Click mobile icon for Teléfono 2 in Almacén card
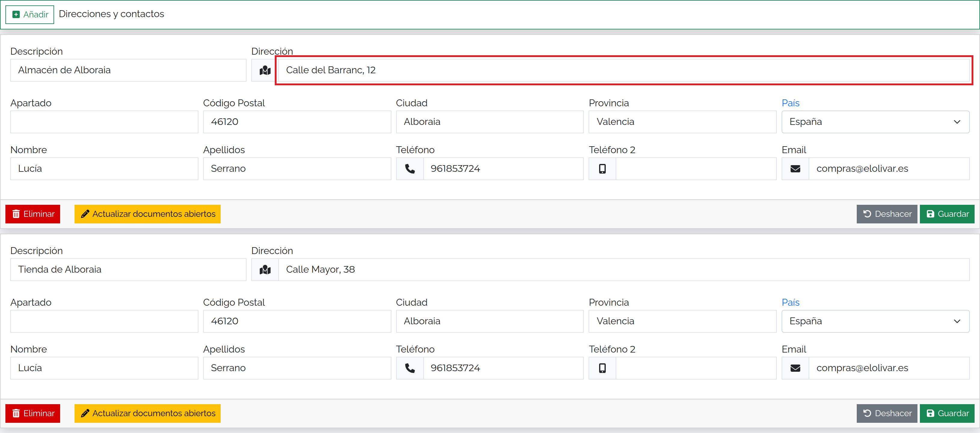 tap(603, 169)
